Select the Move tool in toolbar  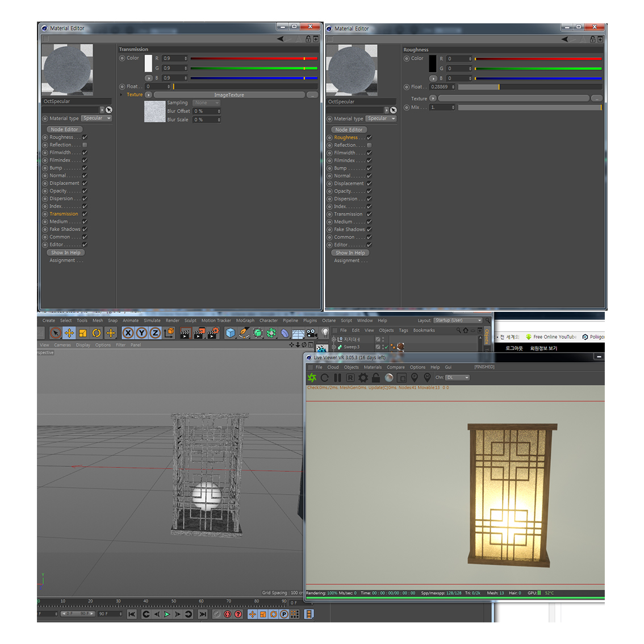pos(69,333)
